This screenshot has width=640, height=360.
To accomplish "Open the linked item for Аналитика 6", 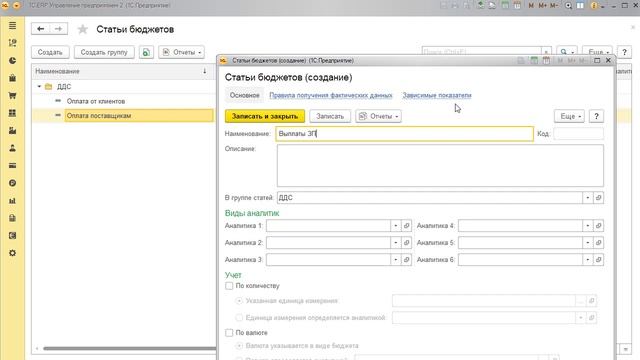I will (598, 260).
